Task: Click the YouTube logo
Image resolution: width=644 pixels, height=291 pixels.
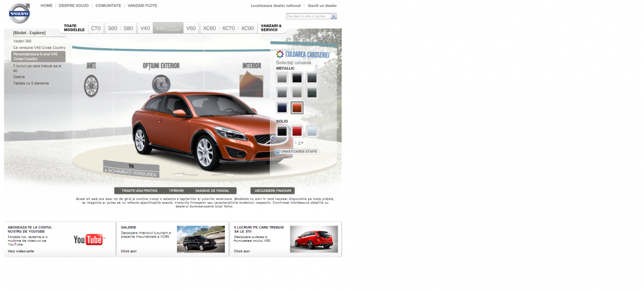Action: click(88, 240)
